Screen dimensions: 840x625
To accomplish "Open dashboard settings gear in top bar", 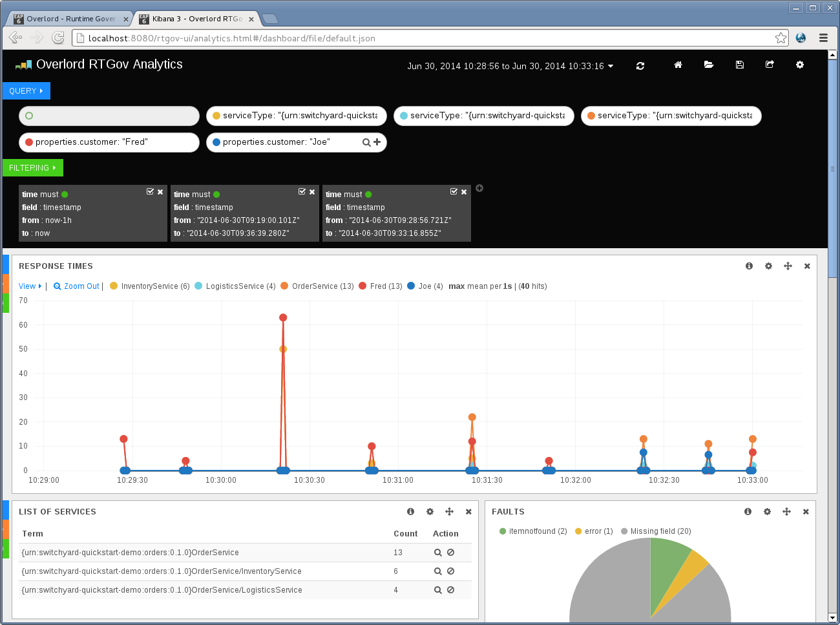I will 800,65.
